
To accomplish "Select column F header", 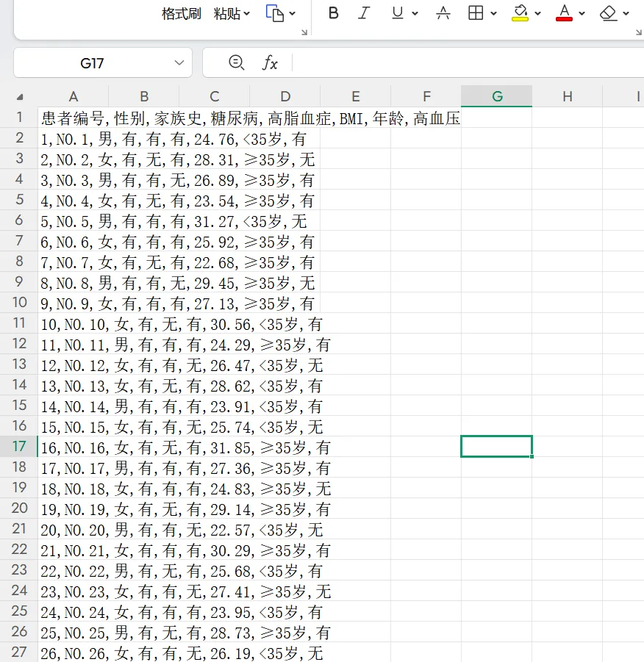I will tap(426, 96).
